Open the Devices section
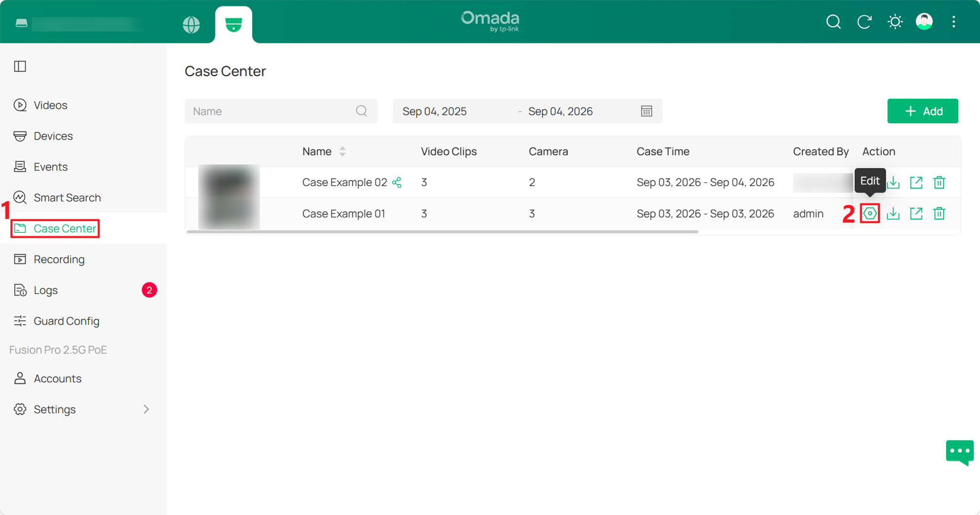980x515 pixels. click(53, 136)
